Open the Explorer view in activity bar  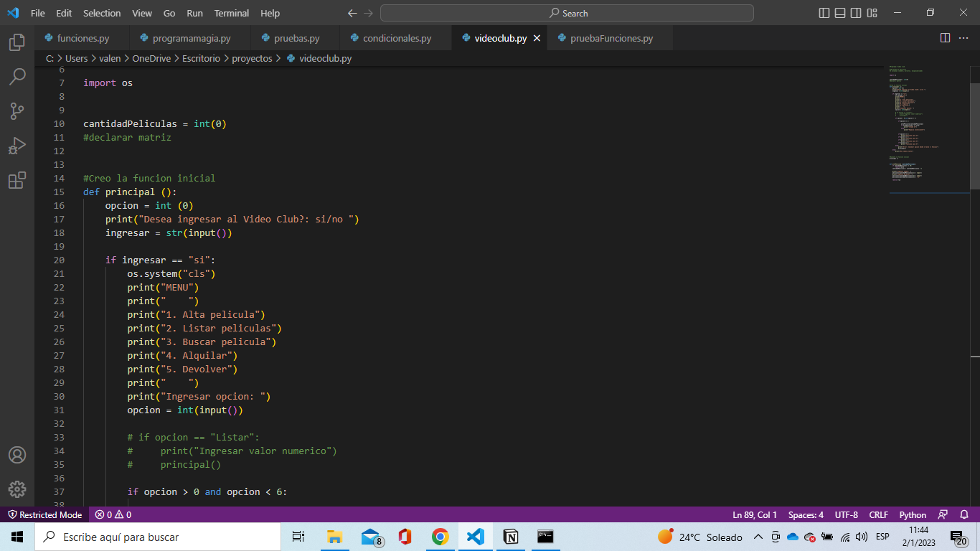(x=17, y=42)
